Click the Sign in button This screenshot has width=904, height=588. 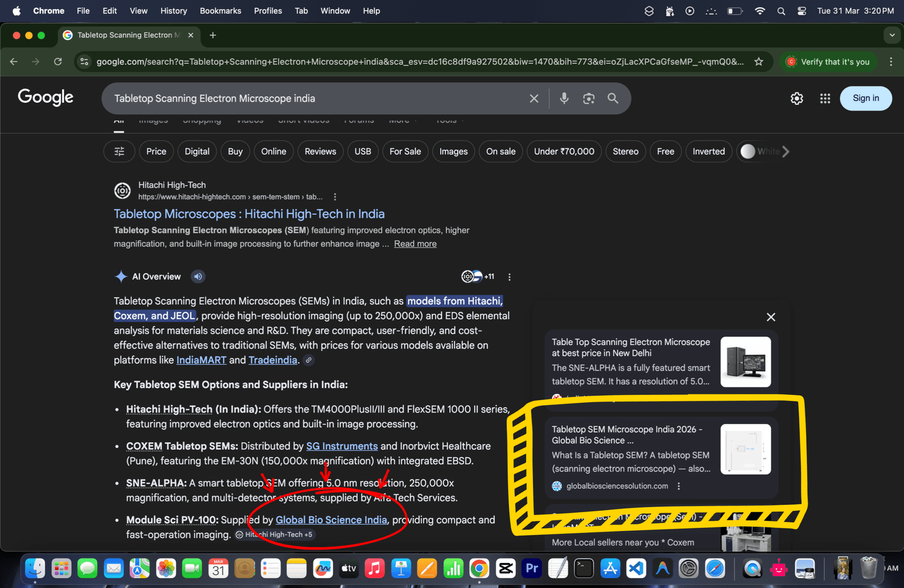click(866, 98)
